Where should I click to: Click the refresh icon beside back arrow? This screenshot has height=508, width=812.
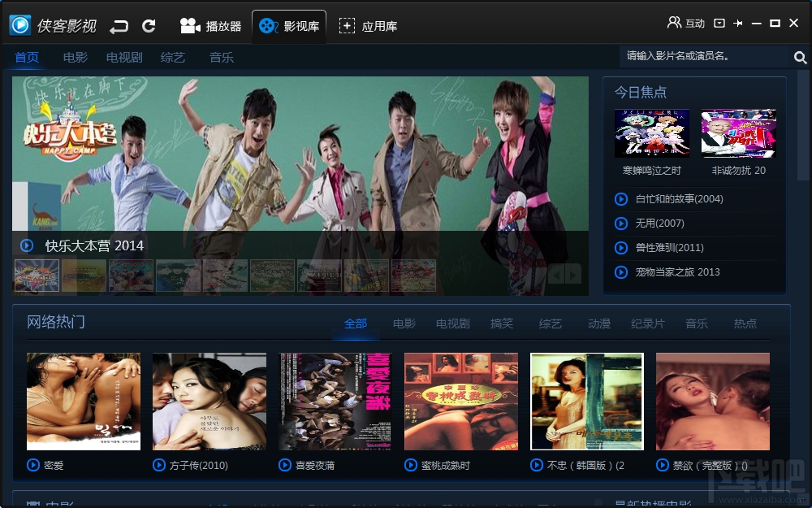(149, 26)
